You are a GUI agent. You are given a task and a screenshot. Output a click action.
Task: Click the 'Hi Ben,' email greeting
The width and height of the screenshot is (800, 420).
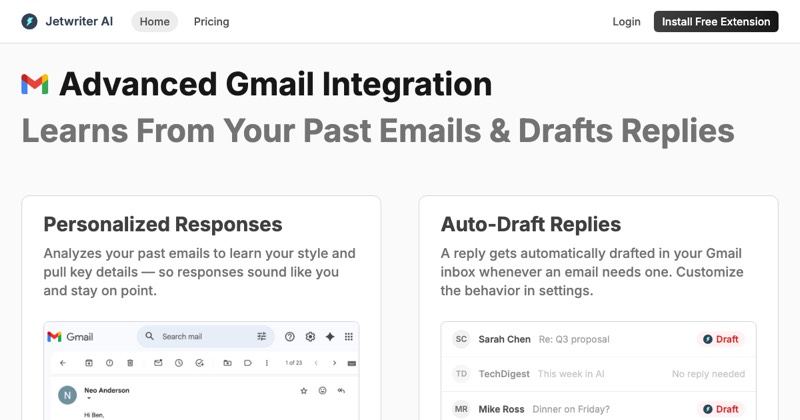(x=94, y=415)
